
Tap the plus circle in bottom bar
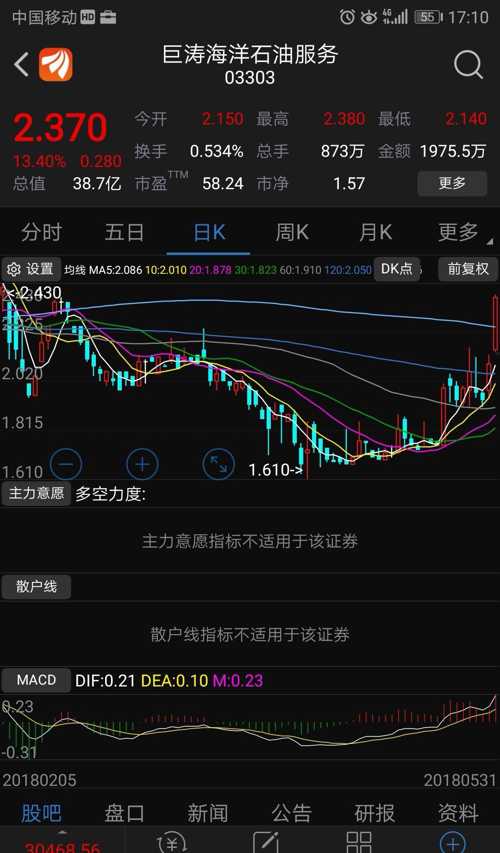coord(453,842)
